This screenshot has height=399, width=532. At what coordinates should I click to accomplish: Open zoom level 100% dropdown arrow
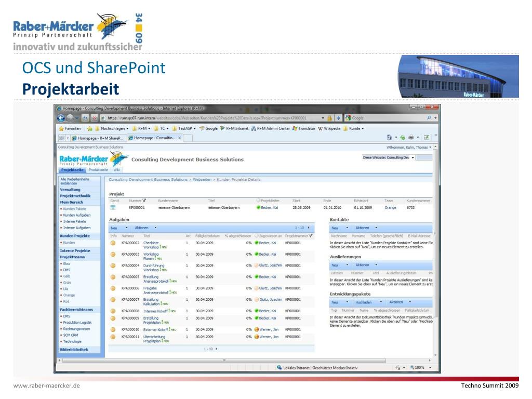[430, 367]
